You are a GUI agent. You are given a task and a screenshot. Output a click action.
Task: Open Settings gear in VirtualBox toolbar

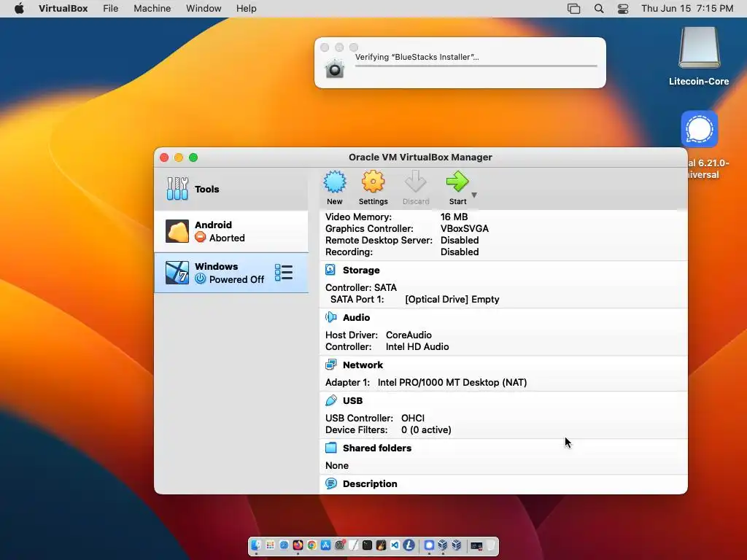(373, 182)
